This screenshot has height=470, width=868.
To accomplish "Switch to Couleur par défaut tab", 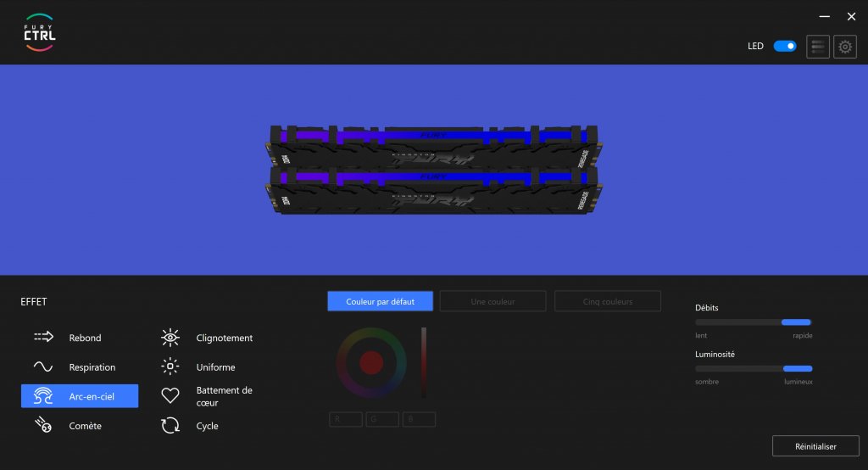I will (x=381, y=301).
